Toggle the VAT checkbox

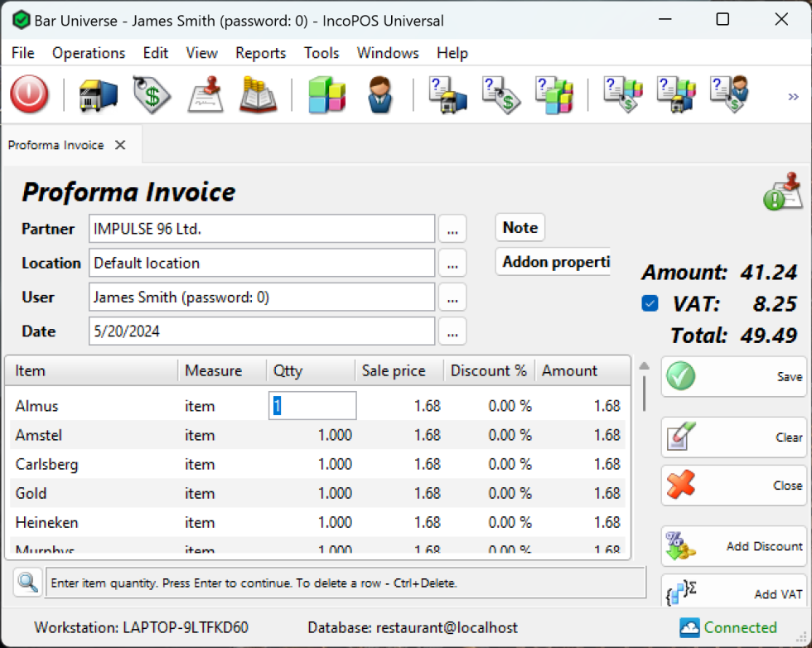[650, 303]
